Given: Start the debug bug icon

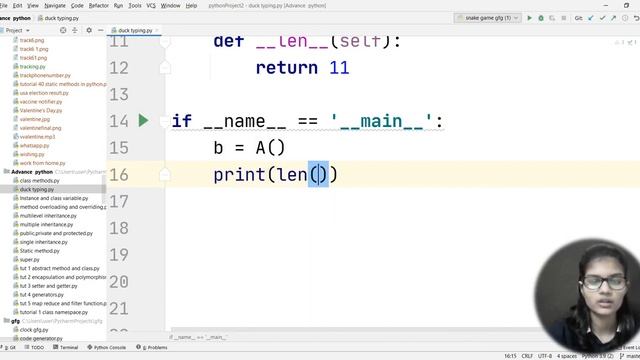Looking at the screenshot, I should click(x=541, y=18).
